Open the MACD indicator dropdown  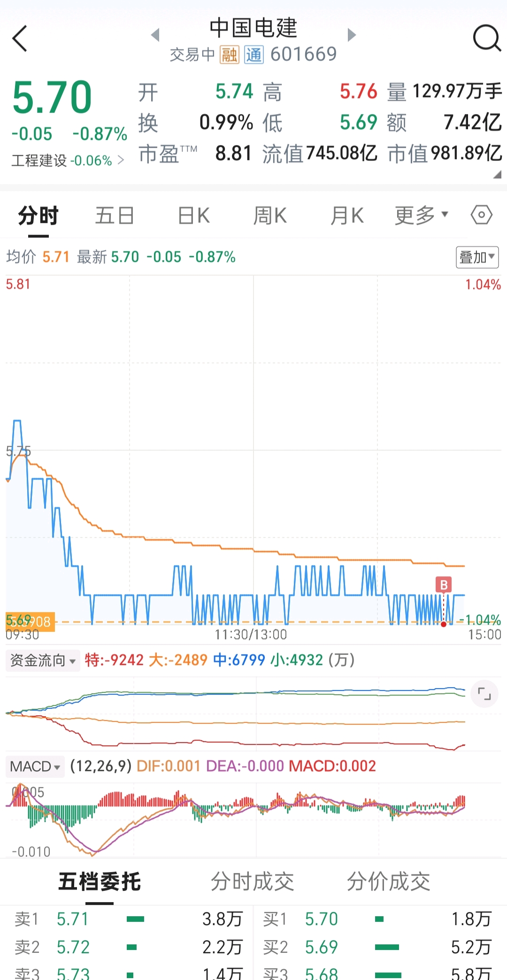35,766
